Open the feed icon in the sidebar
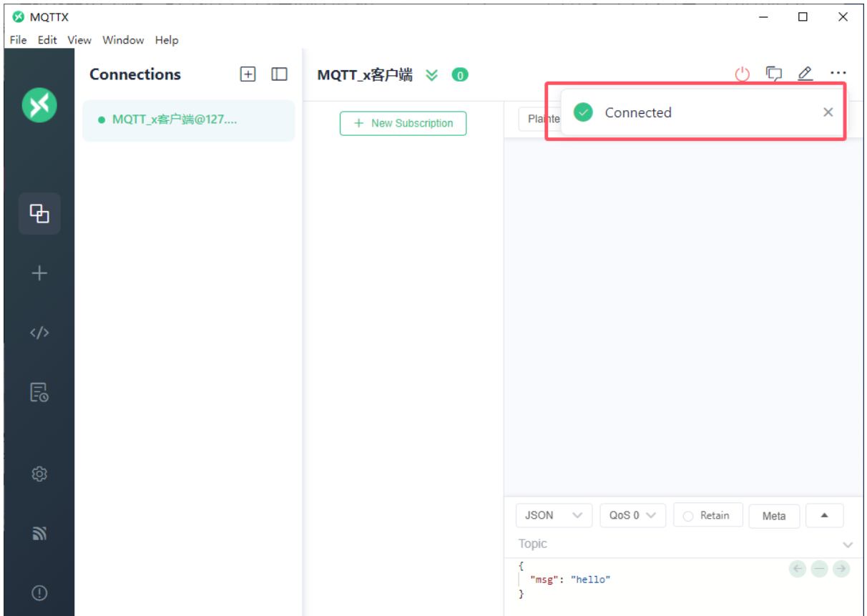 [x=39, y=533]
